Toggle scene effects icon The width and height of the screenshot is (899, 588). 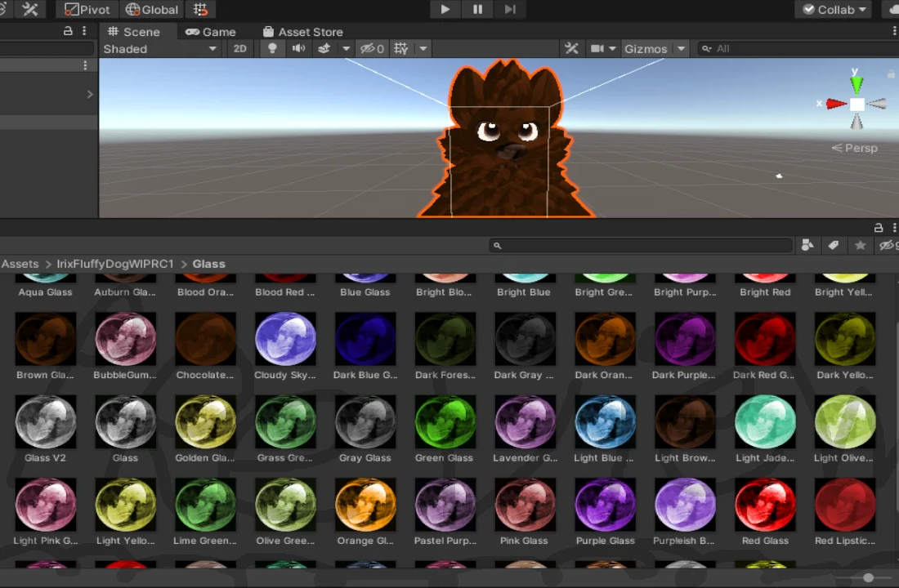click(324, 49)
